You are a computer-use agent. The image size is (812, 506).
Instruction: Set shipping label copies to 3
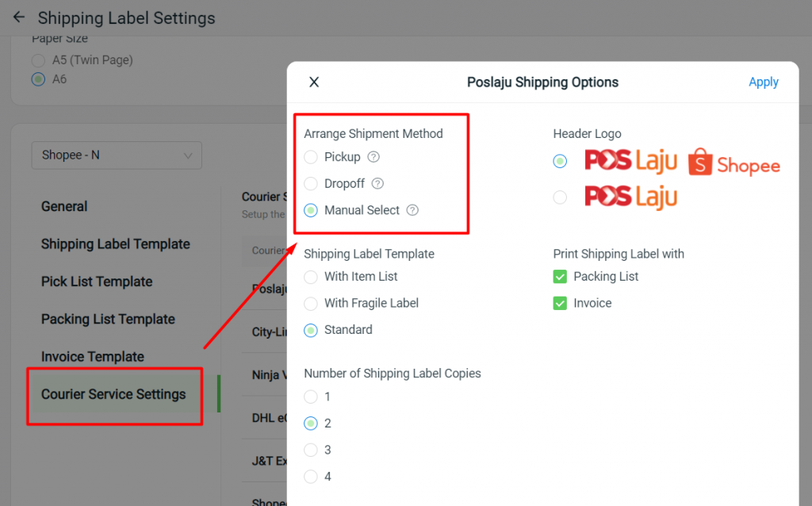click(x=311, y=450)
